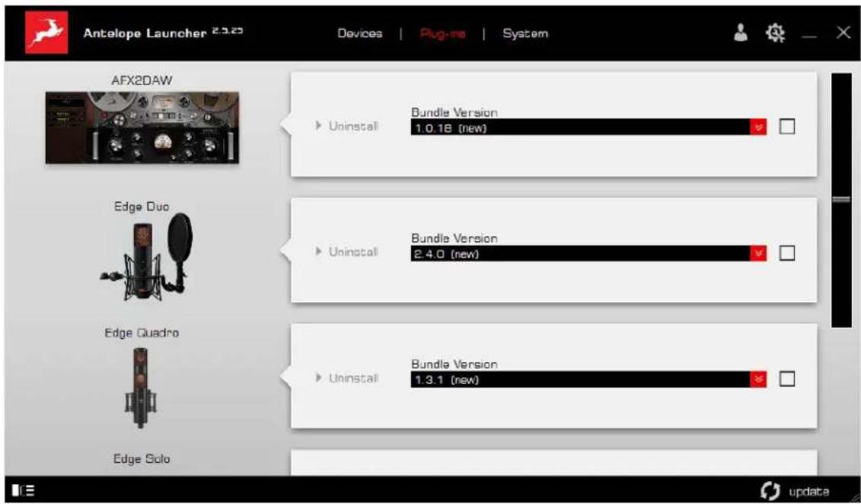Viewport: 861px width, 504px height.
Task: Open Edge Quadro bundle version dropdown arrow
Action: tap(758, 379)
